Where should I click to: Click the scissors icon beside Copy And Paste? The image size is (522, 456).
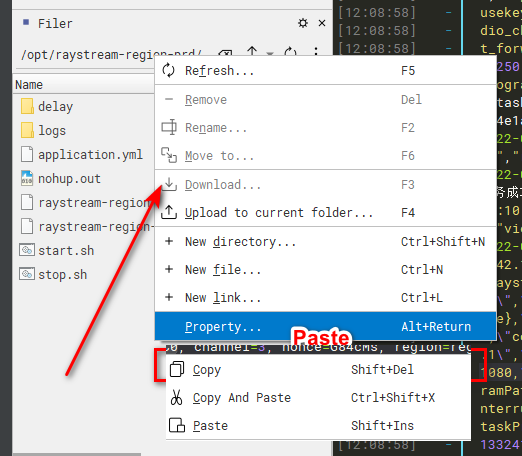click(x=176, y=397)
